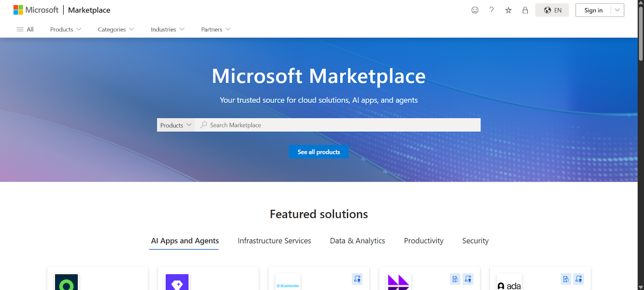
Task: Click the "Your trusted source for cloud solutions" tagline
Action: tap(319, 100)
